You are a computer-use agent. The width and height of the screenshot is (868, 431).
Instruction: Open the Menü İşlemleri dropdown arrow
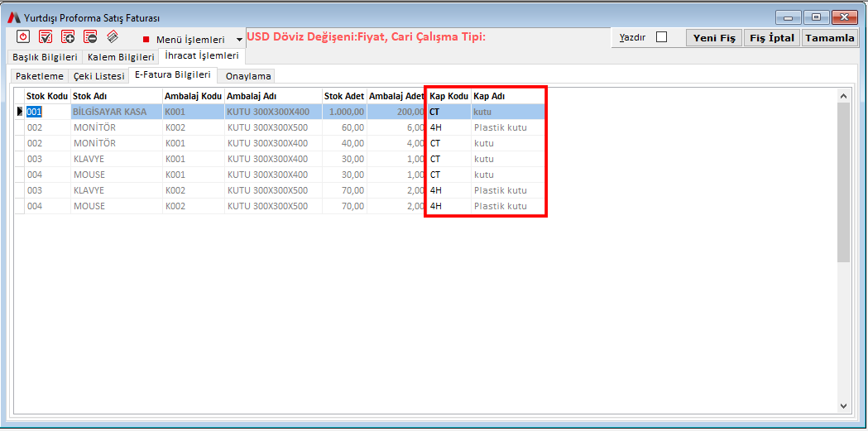239,40
